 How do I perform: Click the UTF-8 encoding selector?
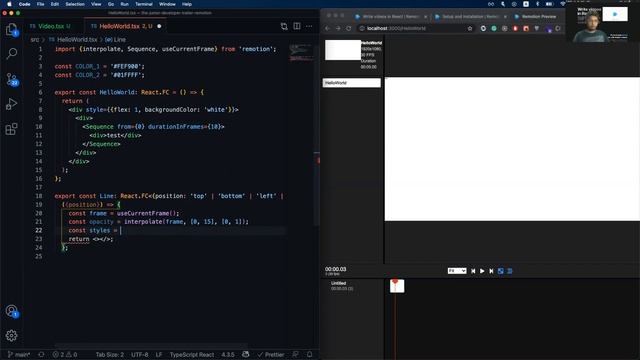click(140, 355)
